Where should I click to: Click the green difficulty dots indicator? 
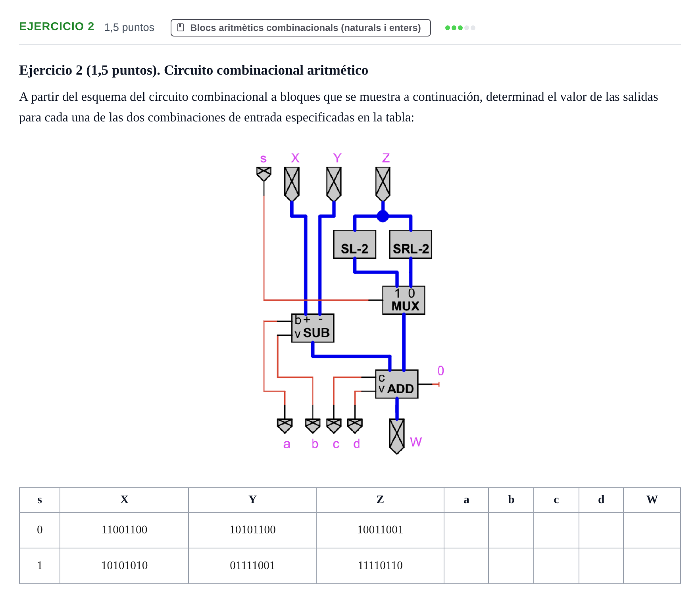(x=460, y=28)
